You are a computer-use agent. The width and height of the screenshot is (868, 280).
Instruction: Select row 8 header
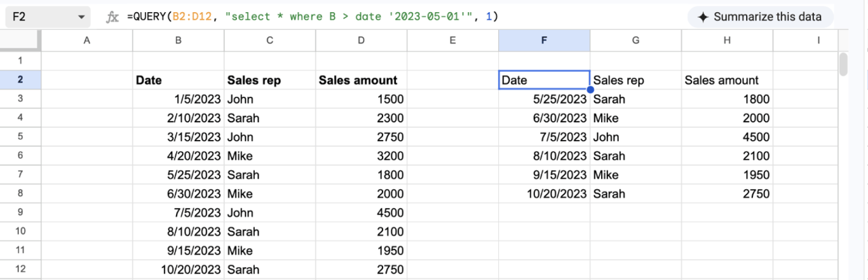pos(20,193)
